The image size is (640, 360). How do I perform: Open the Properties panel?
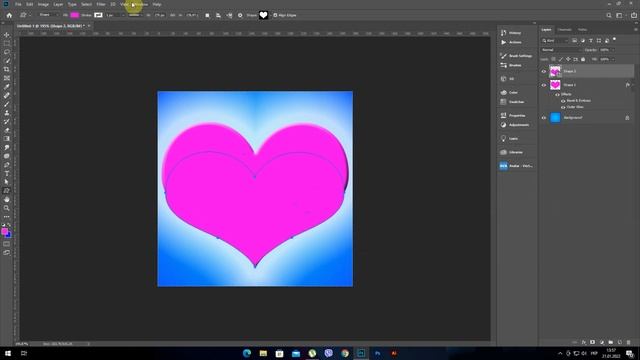[513, 116]
